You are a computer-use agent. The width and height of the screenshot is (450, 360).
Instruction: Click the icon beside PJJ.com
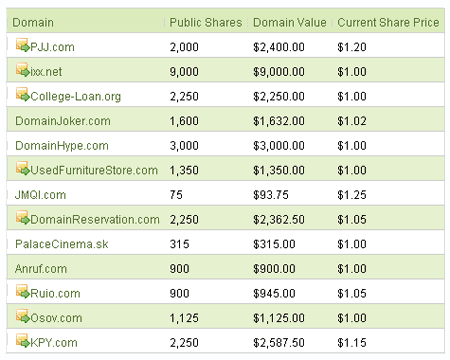click(23, 45)
